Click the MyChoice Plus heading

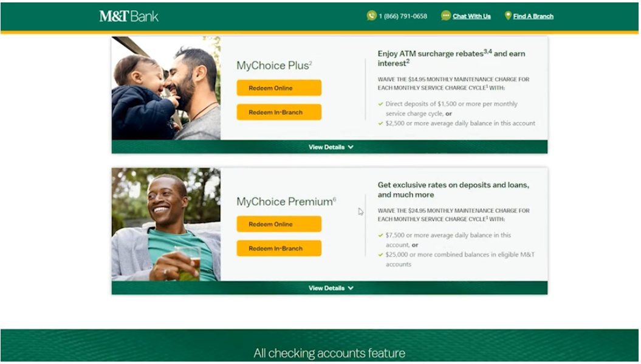click(274, 66)
